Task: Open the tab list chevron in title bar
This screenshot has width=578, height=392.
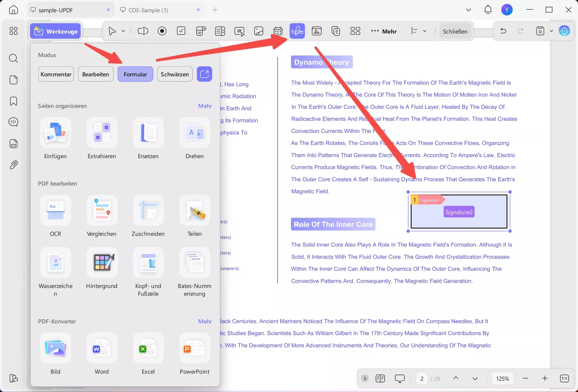Action: click(468, 10)
